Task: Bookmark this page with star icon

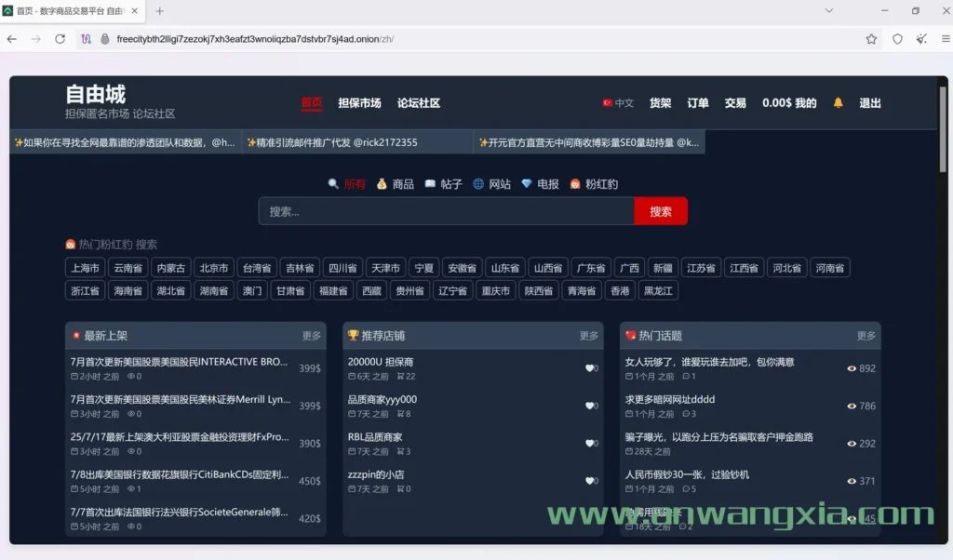Action: point(871,39)
